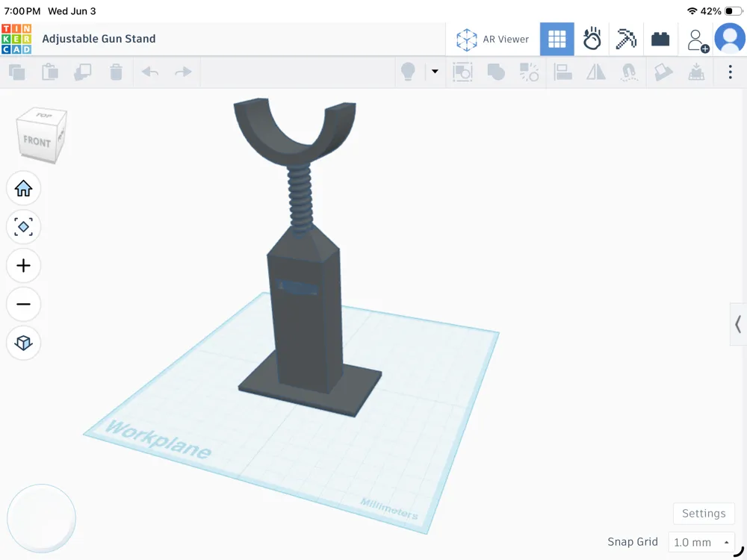The width and height of the screenshot is (747, 560).
Task: Expand the collapsed shapes side panel
Action: tap(738, 324)
